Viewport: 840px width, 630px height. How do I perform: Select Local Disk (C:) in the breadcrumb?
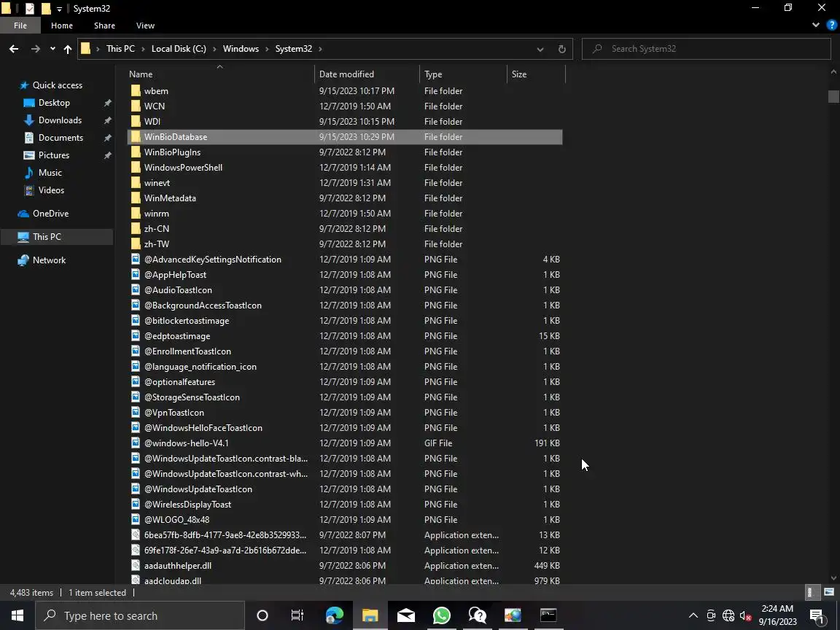[x=179, y=49]
